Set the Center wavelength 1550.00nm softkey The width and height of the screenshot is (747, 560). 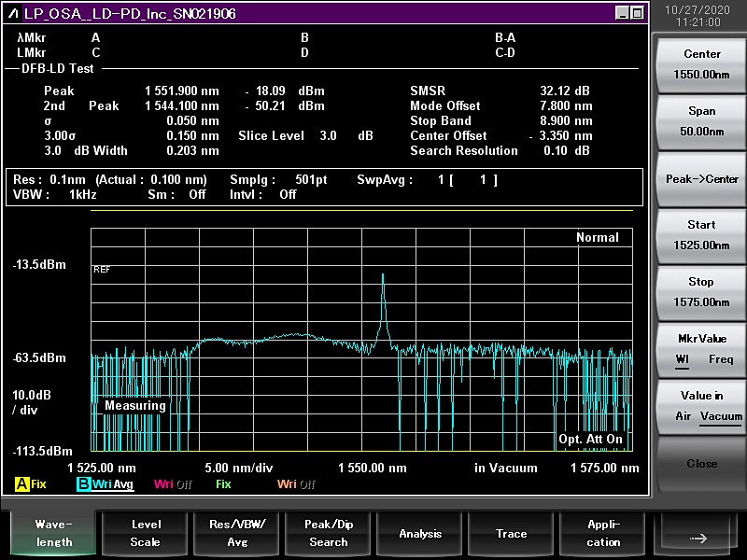tap(702, 64)
